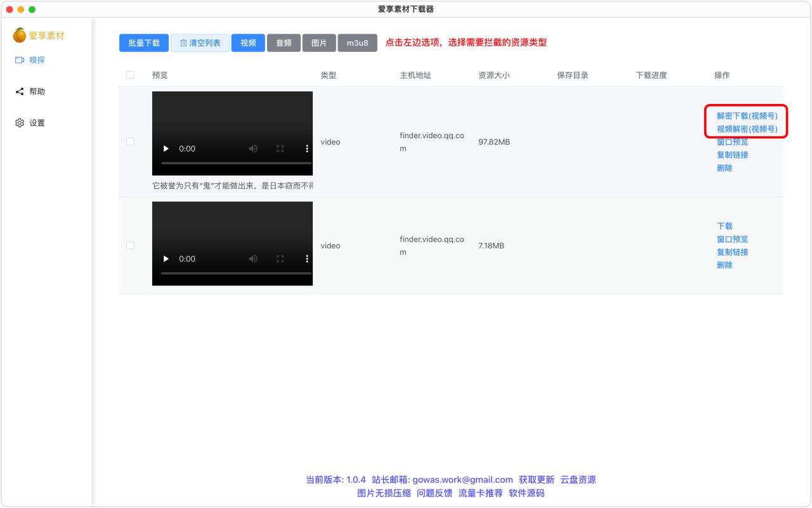Check the 7.18MB video row checkbox
812x508 pixels.
(x=131, y=245)
